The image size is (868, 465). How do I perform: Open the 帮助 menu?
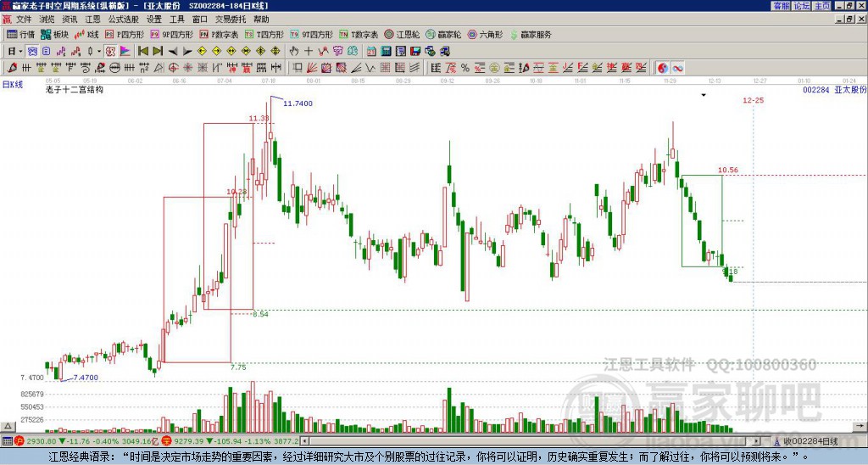pos(261,20)
